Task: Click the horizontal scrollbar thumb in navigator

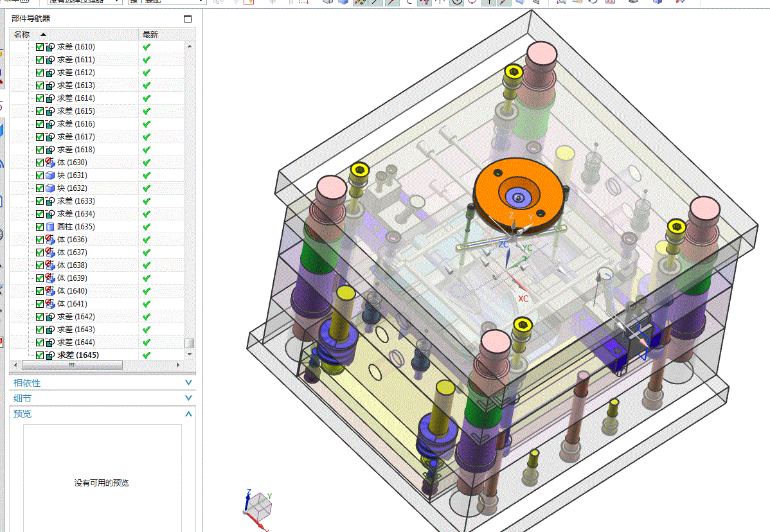Action: pyautogui.click(x=72, y=365)
